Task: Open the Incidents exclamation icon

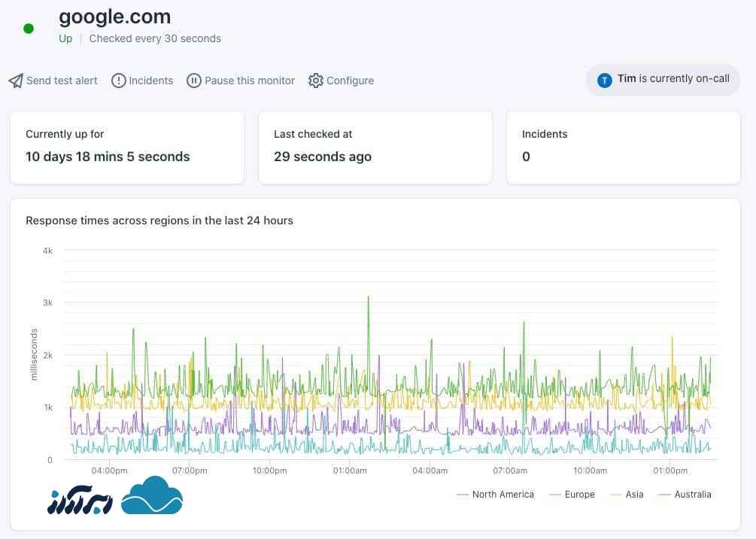Action: [x=117, y=81]
